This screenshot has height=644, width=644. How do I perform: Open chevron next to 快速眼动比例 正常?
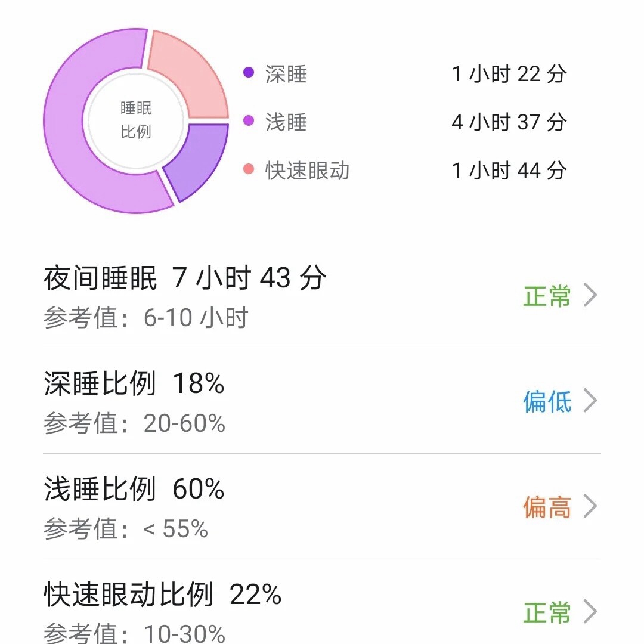tap(590, 612)
